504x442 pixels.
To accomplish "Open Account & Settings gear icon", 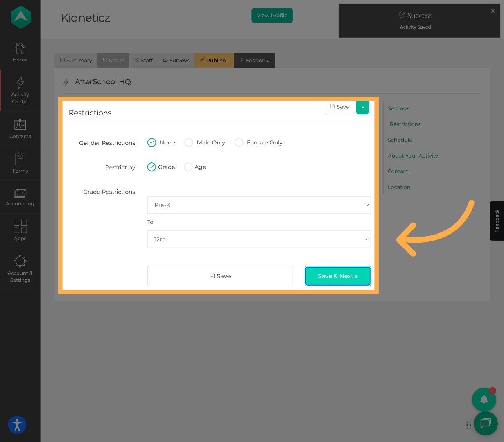I will pos(20,268).
